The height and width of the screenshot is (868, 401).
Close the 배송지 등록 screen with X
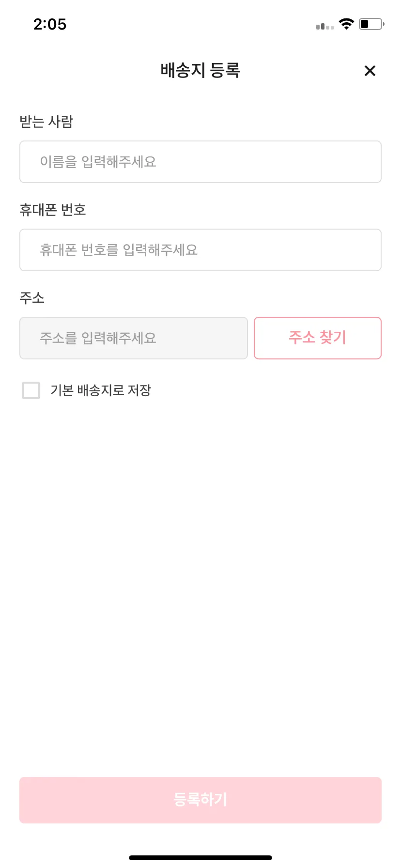click(x=370, y=71)
